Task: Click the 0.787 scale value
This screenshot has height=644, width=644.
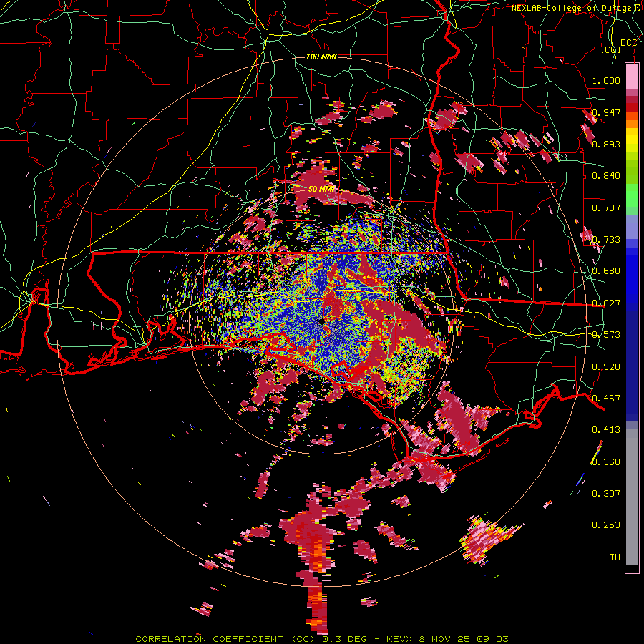Action: 606,208
